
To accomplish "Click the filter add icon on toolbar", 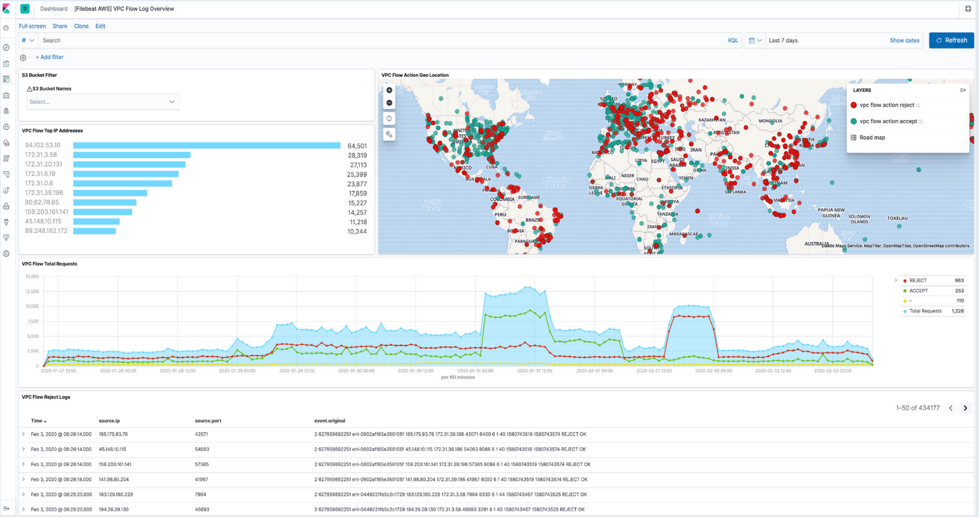I will click(x=50, y=57).
